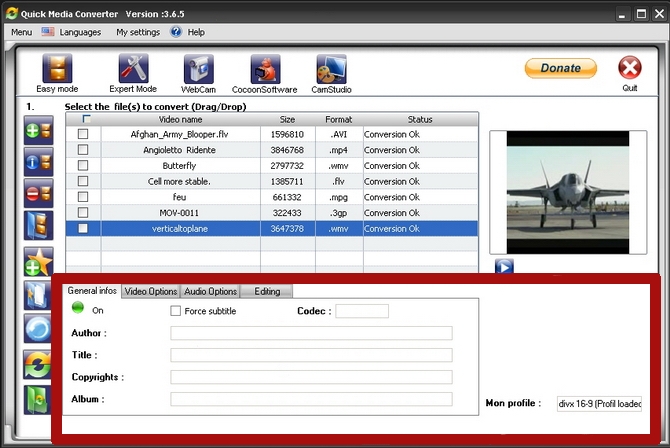The height and width of the screenshot is (448, 670).
Task: Minimize the Quick Media Converter window
Action: coord(623,14)
